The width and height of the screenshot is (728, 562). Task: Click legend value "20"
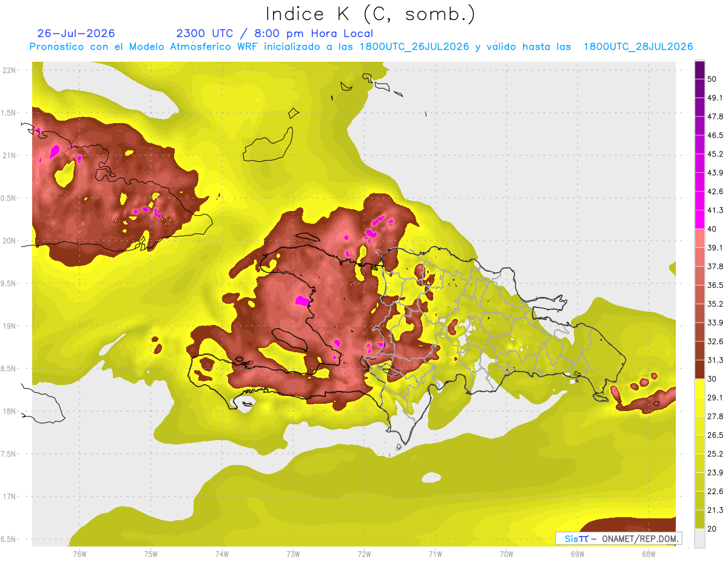[x=712, y=529]
